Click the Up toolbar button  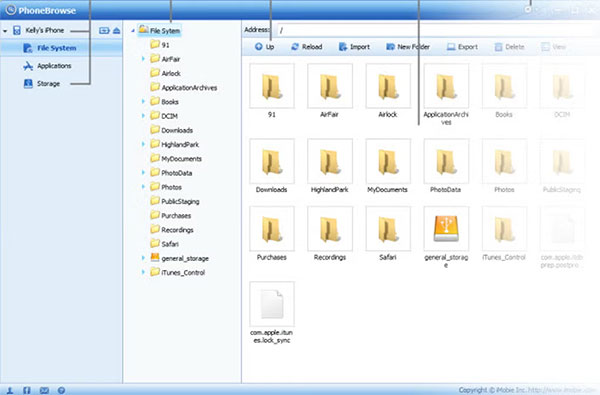[264, 47]
